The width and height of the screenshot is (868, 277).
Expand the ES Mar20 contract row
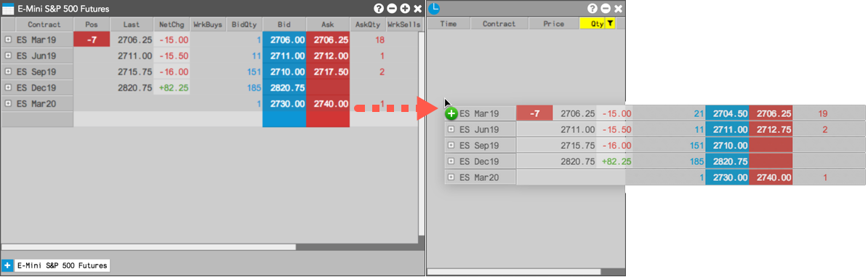click(8, 103)
